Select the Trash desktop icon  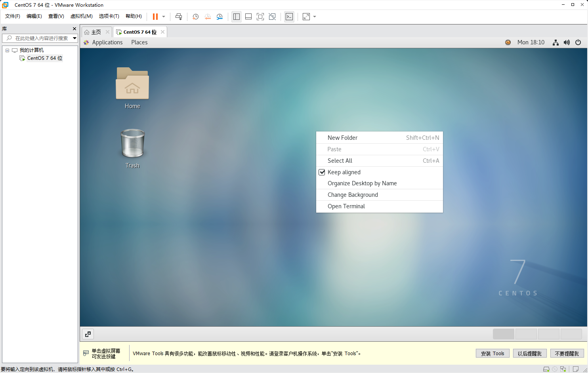(132, 149)
